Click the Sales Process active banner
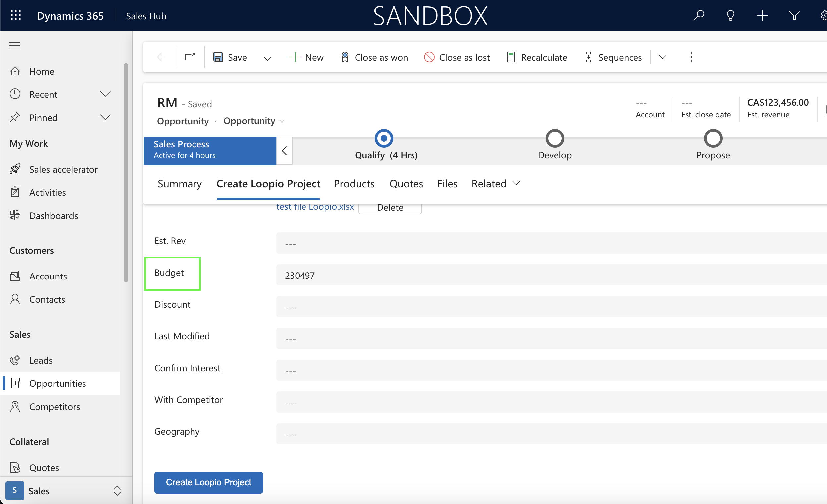Image resolution: width=827 pixels, height=504 pixels. pos(210,150)
